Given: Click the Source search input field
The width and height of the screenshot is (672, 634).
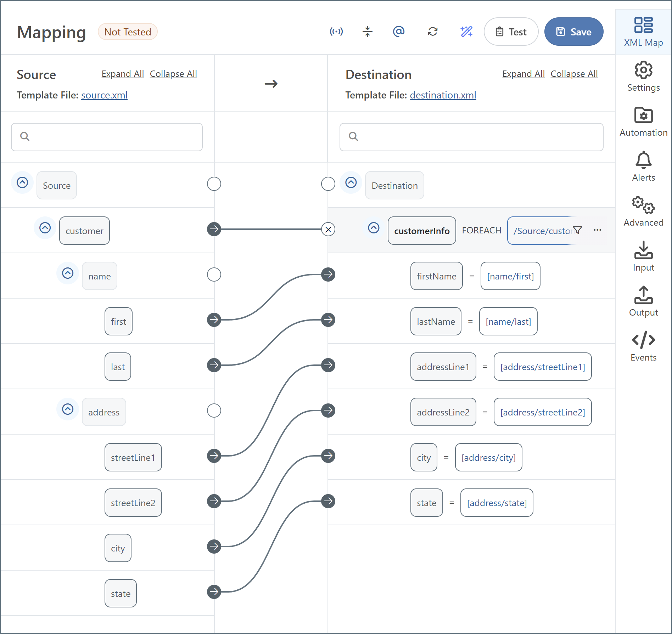Looking at the screenshot, I should (x=107, y=137).
